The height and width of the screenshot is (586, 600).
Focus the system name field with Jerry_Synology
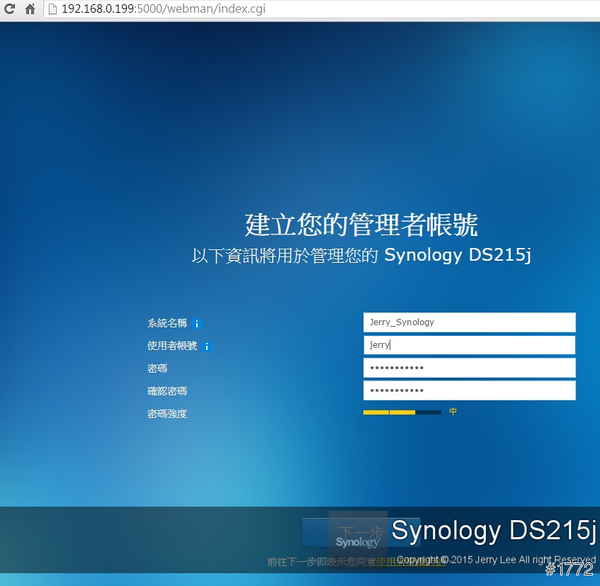click(x=469, y=322)
